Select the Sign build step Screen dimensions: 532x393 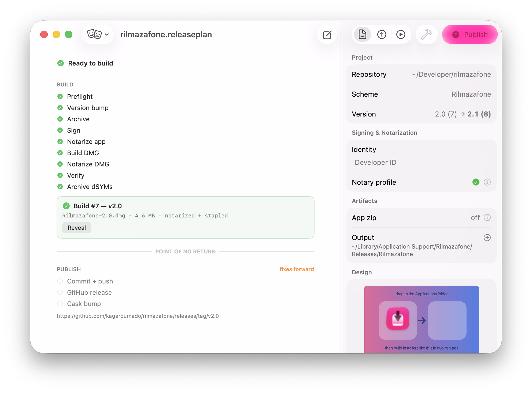click(x=73, y=130)
